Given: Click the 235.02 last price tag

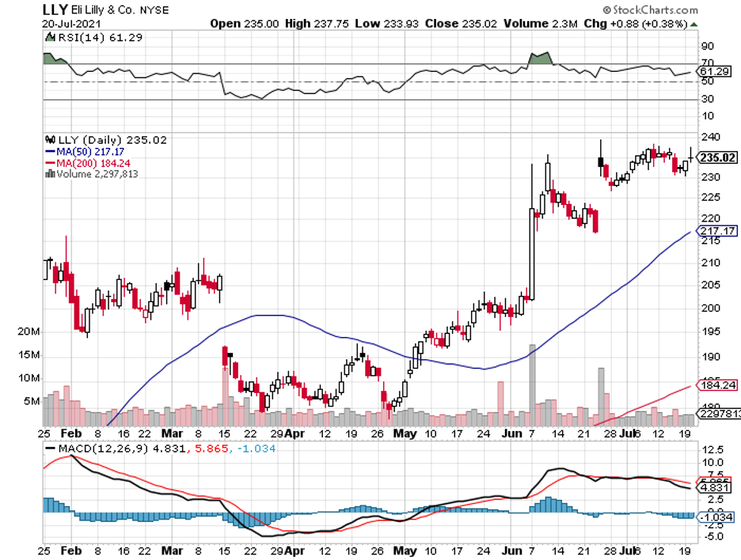Looking at the screenshot, I should click(x=717, y=157).
